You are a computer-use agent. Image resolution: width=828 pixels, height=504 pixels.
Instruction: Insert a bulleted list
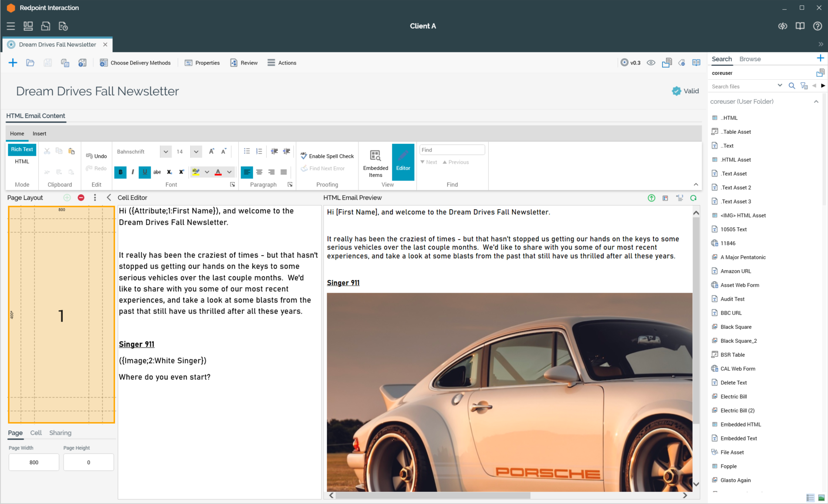pyautogui.click(x=247, y=152)
